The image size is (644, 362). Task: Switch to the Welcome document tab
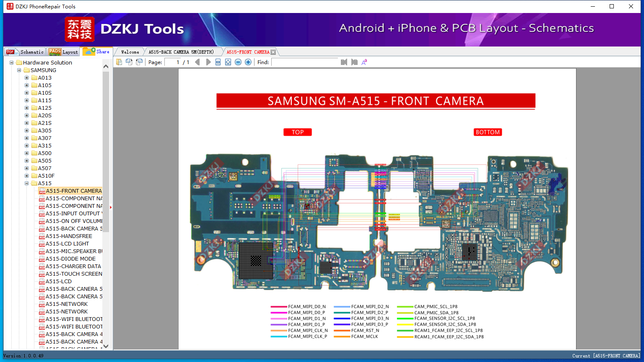pyautogui.click(x=130, y=52)
